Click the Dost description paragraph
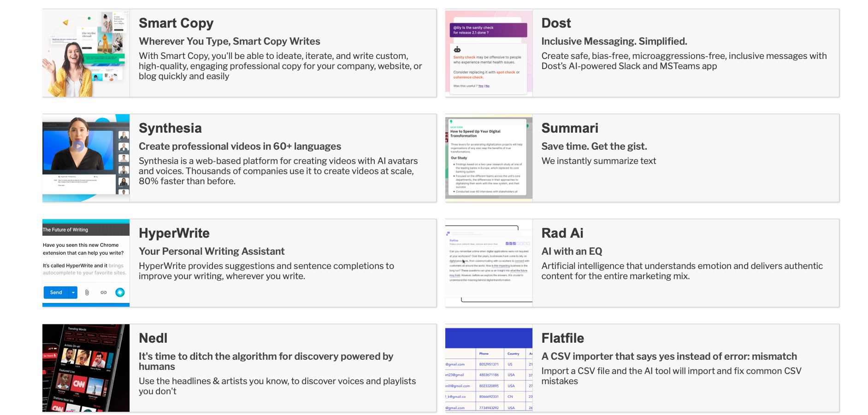This screenshot has width=868, height=415. (684, 61)
